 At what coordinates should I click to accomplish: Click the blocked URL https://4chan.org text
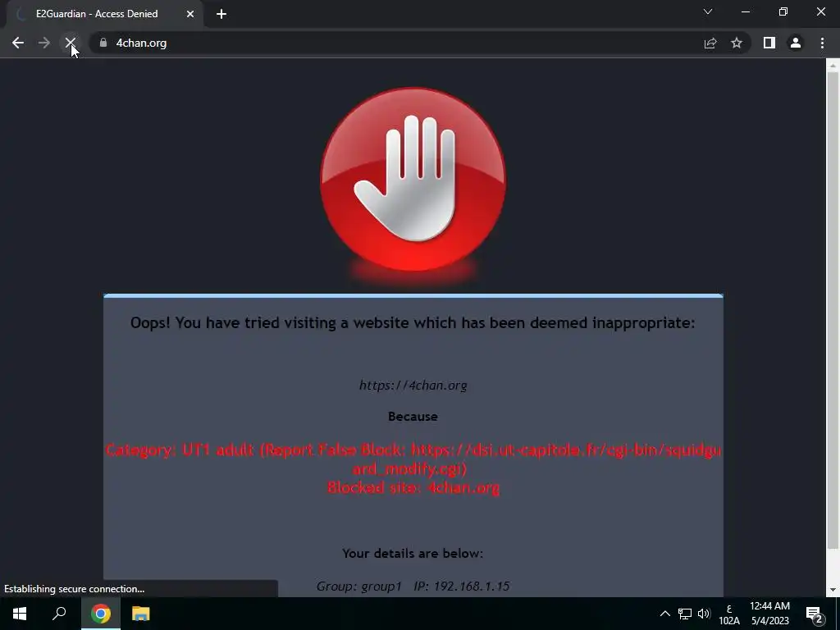pos(413,386)
